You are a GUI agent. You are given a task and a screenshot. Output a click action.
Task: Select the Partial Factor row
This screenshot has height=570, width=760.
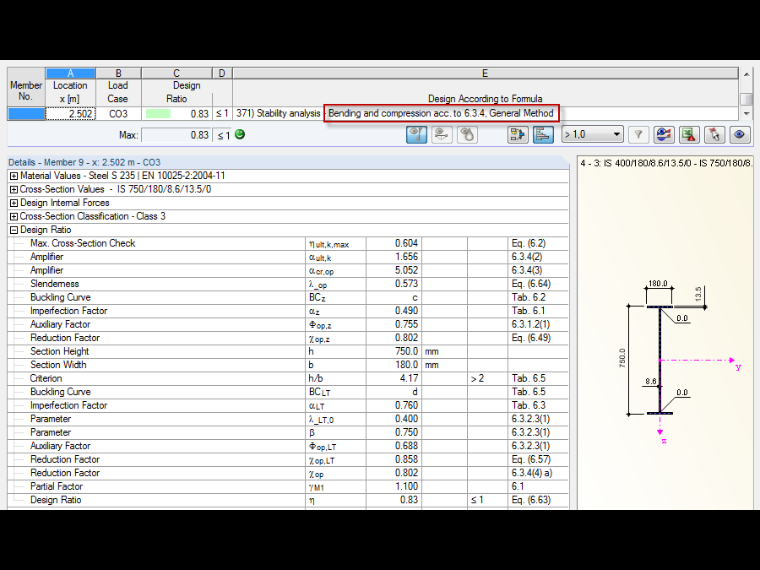coord(288,487)
